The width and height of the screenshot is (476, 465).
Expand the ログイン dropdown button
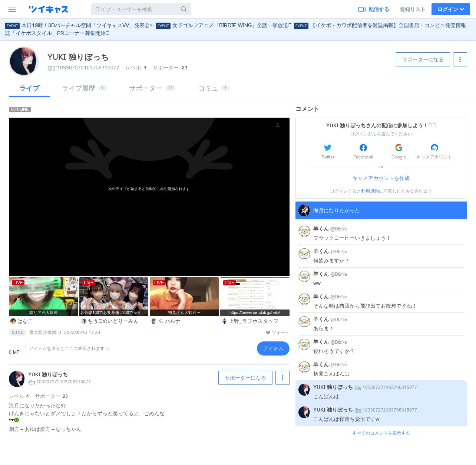[x=451, y=9]
